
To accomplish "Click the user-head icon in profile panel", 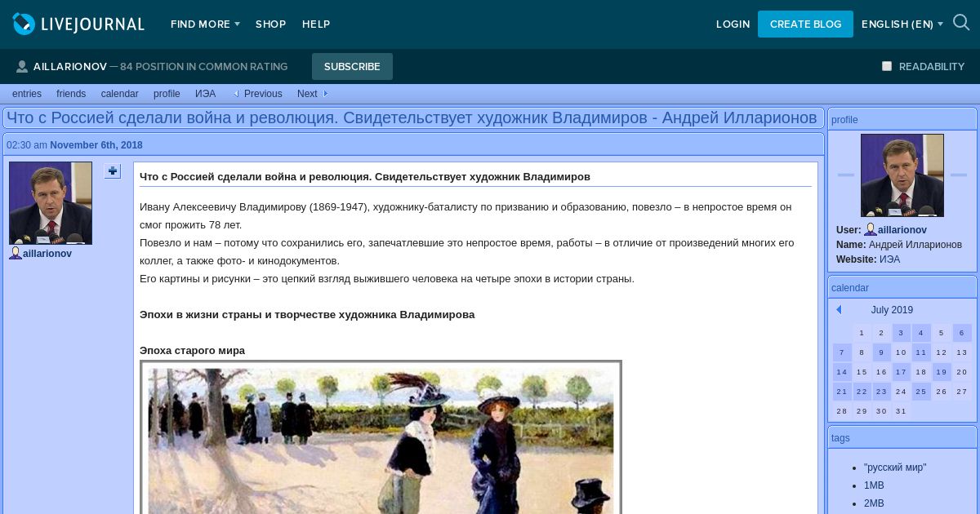I will click(871, 230).
